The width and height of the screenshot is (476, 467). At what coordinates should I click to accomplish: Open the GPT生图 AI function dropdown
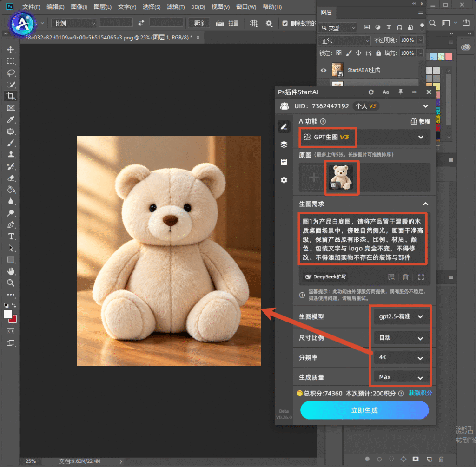pos(364,137)
